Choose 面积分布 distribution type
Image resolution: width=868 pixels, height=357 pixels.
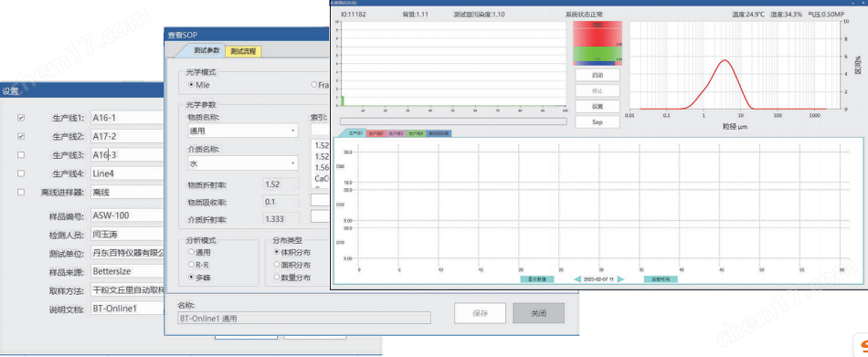[278, 265]
